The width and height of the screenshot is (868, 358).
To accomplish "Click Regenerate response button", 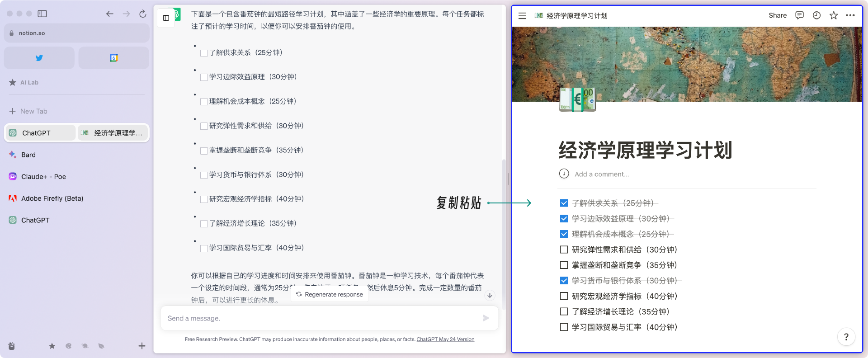I will (330, 294).
